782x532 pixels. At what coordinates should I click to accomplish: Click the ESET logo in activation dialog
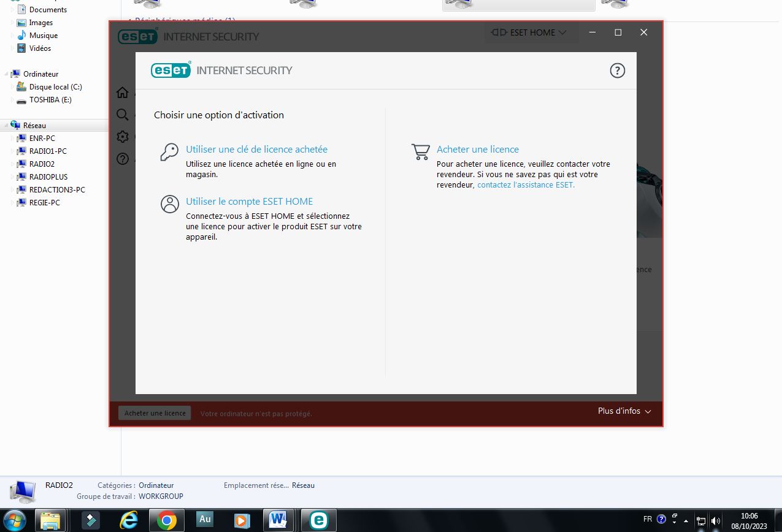tap(171, 70)
